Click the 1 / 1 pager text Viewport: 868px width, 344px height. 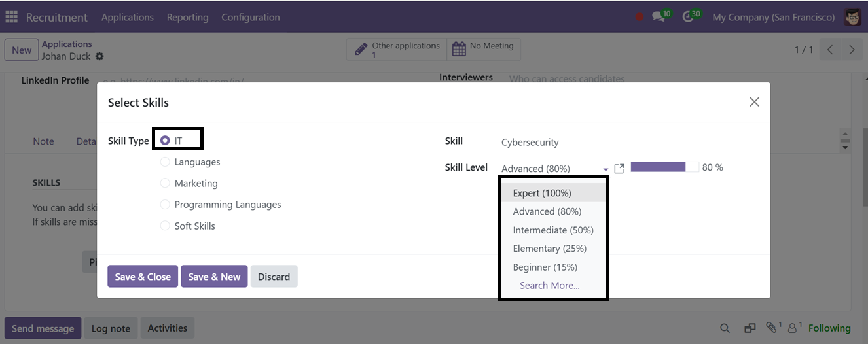pos(804,50)
